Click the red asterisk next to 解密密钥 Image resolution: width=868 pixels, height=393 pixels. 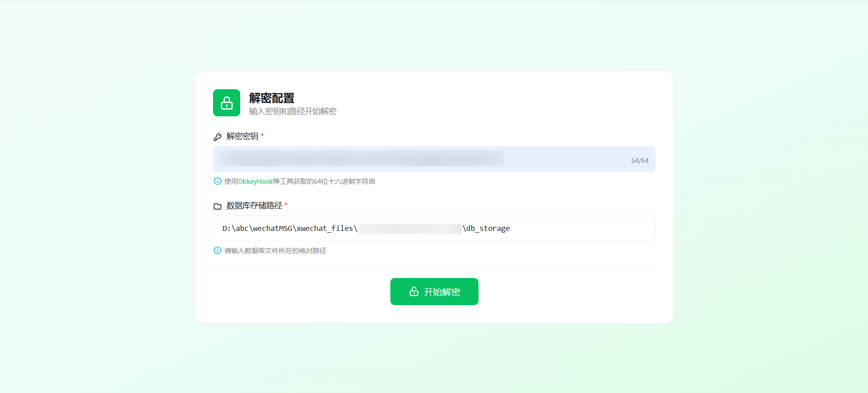point(262,136)
